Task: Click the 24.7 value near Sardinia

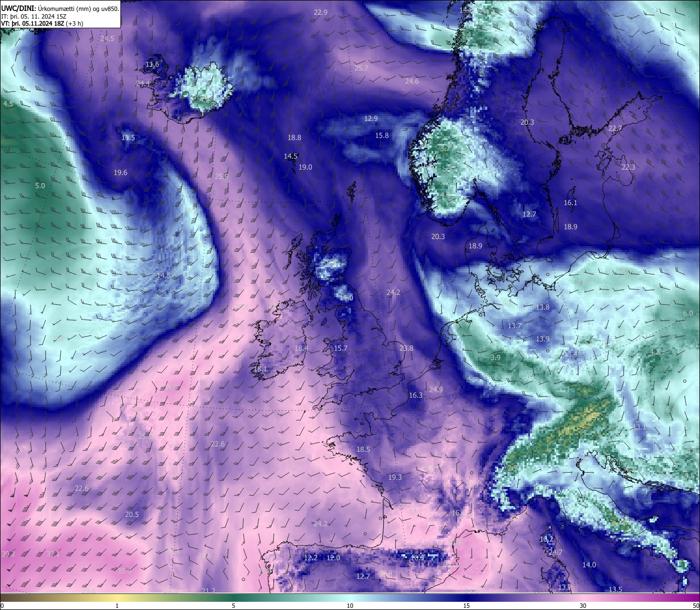Action: pos(555,553)
